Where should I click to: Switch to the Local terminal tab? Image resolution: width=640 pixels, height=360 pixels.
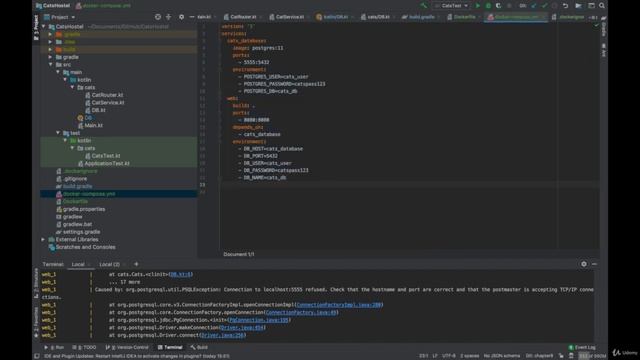(78, 264)
